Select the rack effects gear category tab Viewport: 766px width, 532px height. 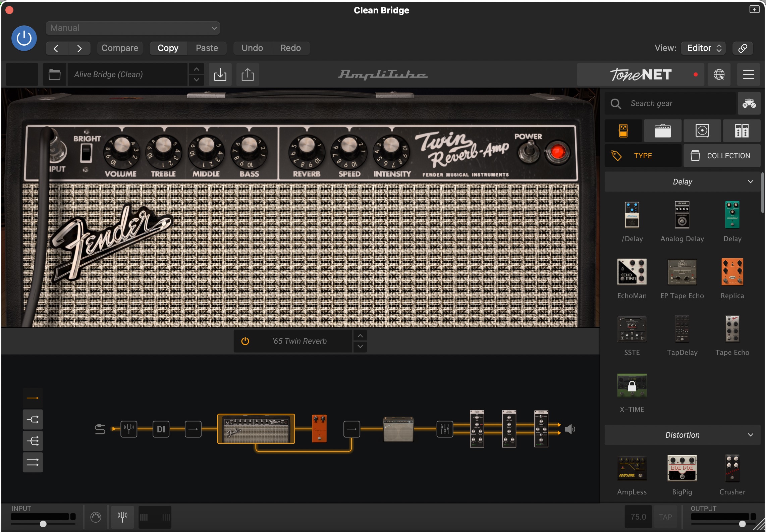(x=742, y=131)
